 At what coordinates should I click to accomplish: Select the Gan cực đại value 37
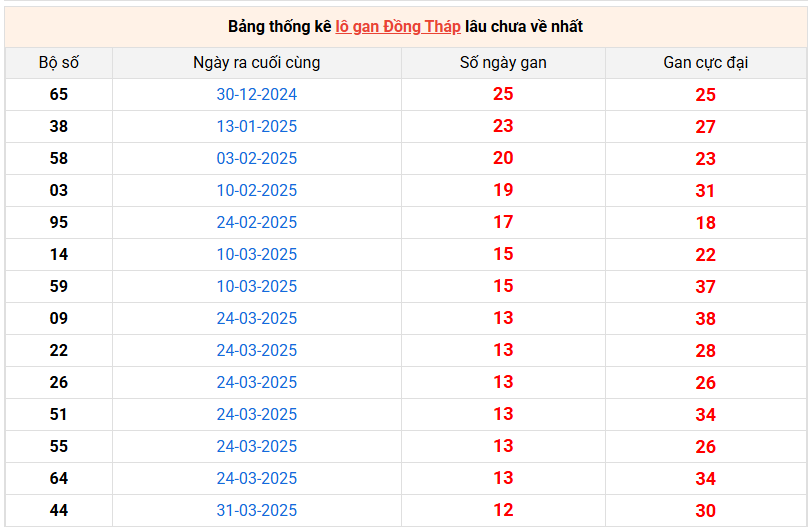point(705,287)
